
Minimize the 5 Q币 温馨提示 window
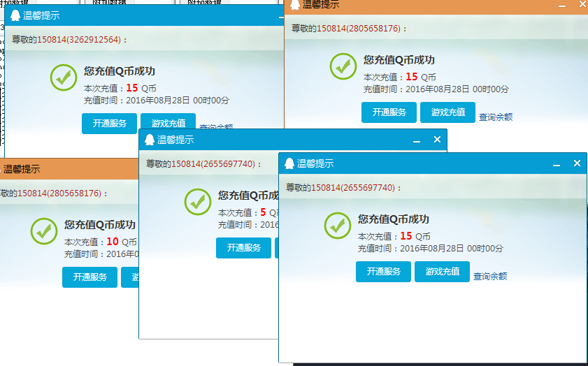click(417, 140)
